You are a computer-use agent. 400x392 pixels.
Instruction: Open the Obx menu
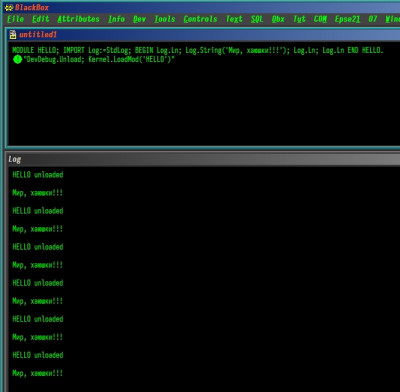coord(278,19)
